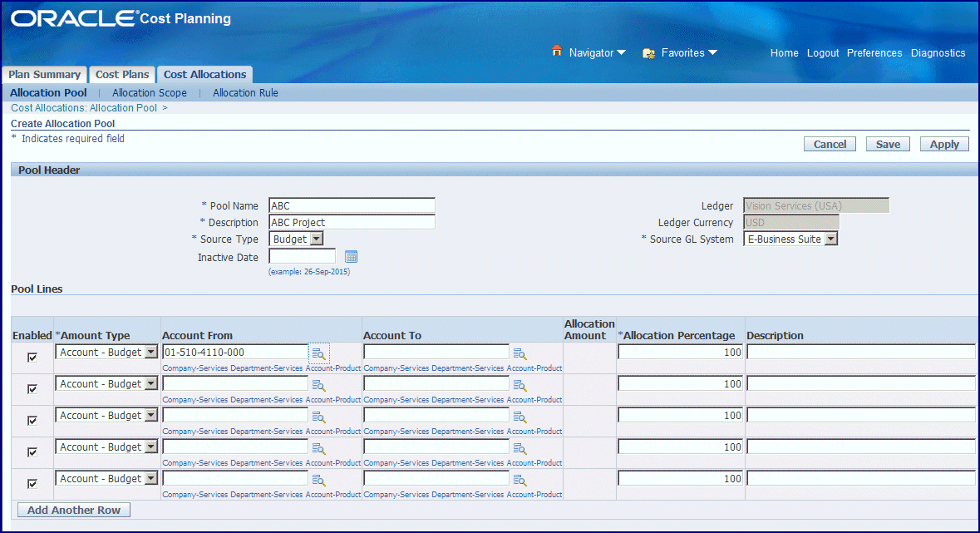
Task: Open the Diagnostics link
Action: click(x=938, y=53)
